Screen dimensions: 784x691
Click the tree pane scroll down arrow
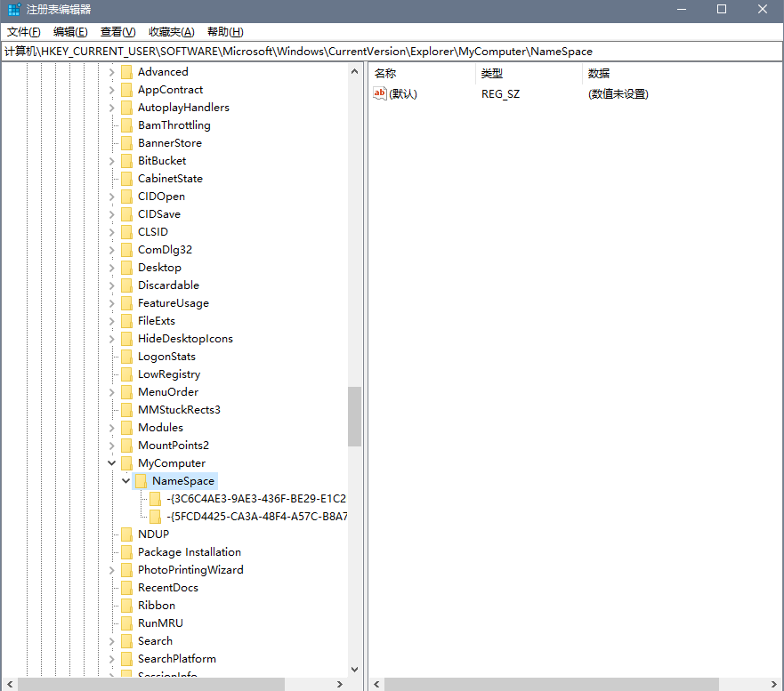(x=355, y=670)
